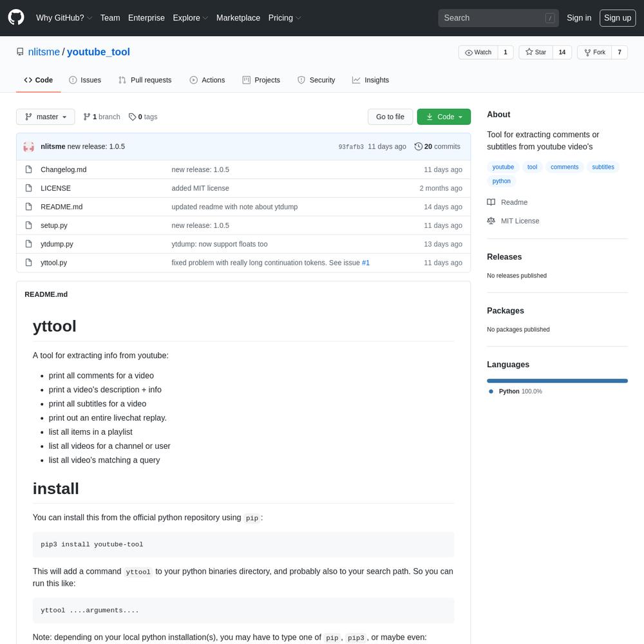Click the Sign in link
This screenshot has height=644, width=644.
click(x=579, y=18)
